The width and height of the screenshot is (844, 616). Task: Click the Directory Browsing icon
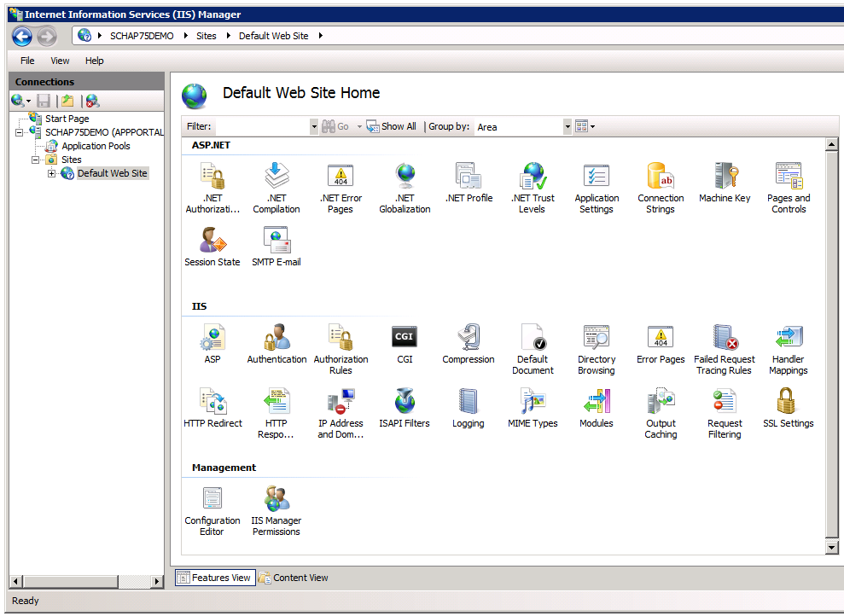(596, 338)
